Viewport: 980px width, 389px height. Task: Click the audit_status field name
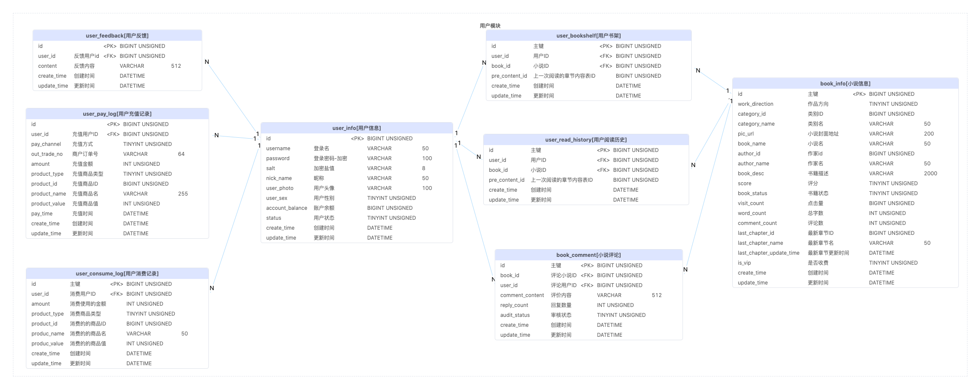[x=515, y=315]
